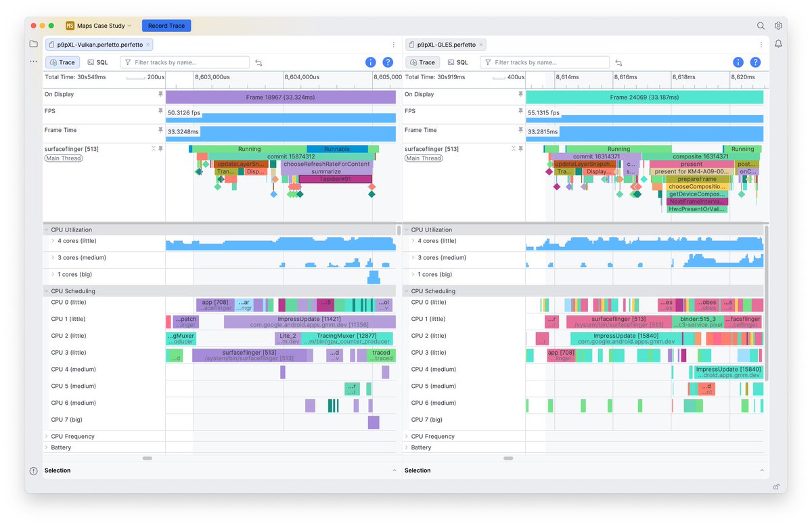
Task: Collapse surfaceflinger track depth in Vulkan pane
Action: pyautogui.click(x=153, y=148)
